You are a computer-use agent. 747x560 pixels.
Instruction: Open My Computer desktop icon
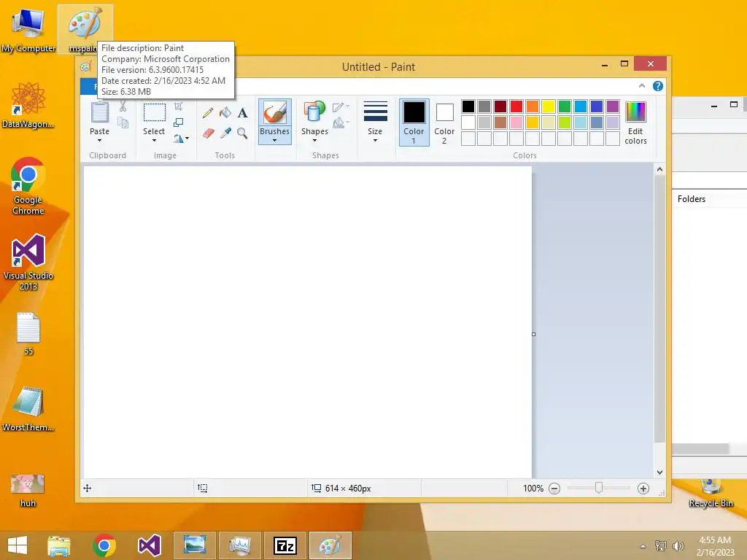[x=28, y=29]
